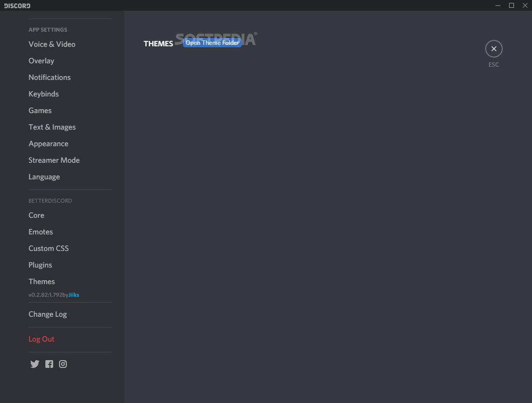Click the BETTERDISCORD section header
The image size is (532, 403).
(x=50, y=201)
